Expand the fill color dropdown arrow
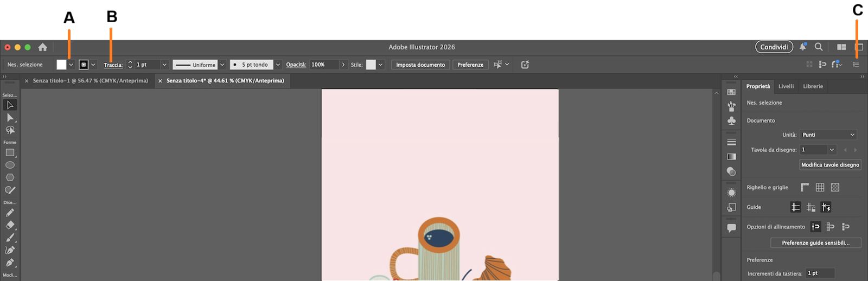 tap(71, 65)
